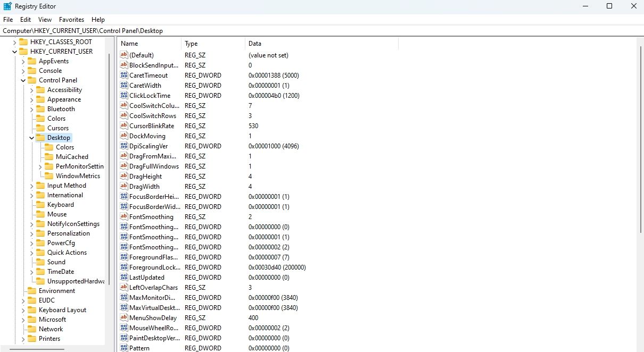Click the Registry Editor title bar icon
644x352 pixels.
click(x=7, y=6)
